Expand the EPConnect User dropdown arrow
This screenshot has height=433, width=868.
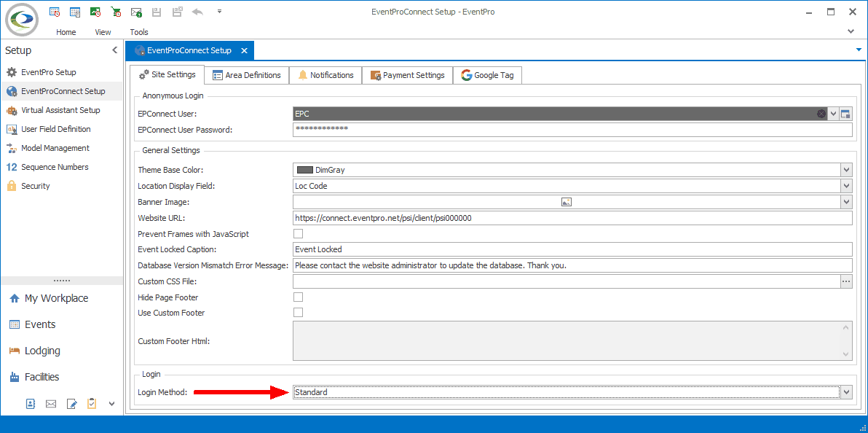[x=834, y=114]
